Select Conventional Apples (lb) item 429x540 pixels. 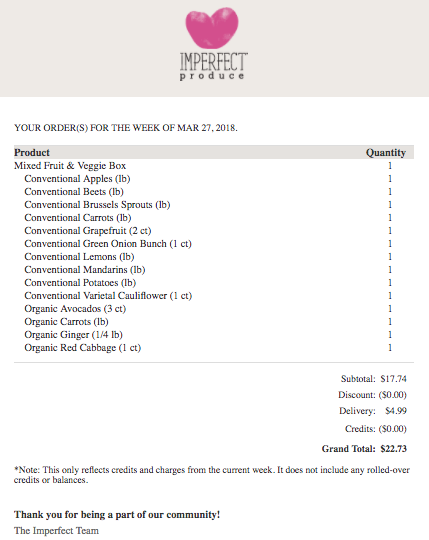(77, 179)
